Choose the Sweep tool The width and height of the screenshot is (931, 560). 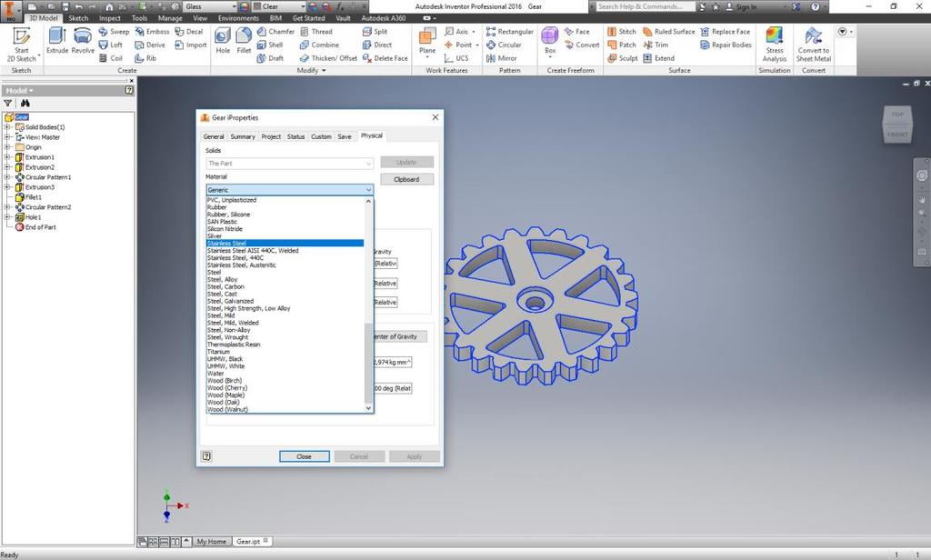tap(114, 32)
